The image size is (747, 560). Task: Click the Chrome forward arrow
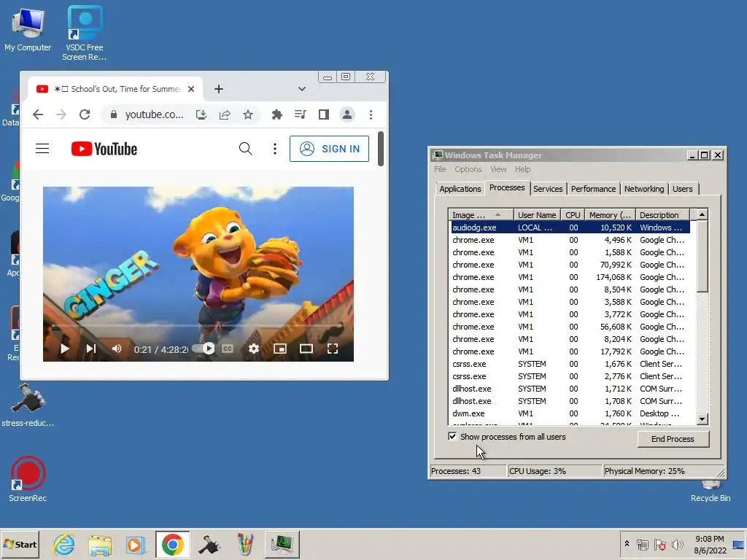coord(61,114)
